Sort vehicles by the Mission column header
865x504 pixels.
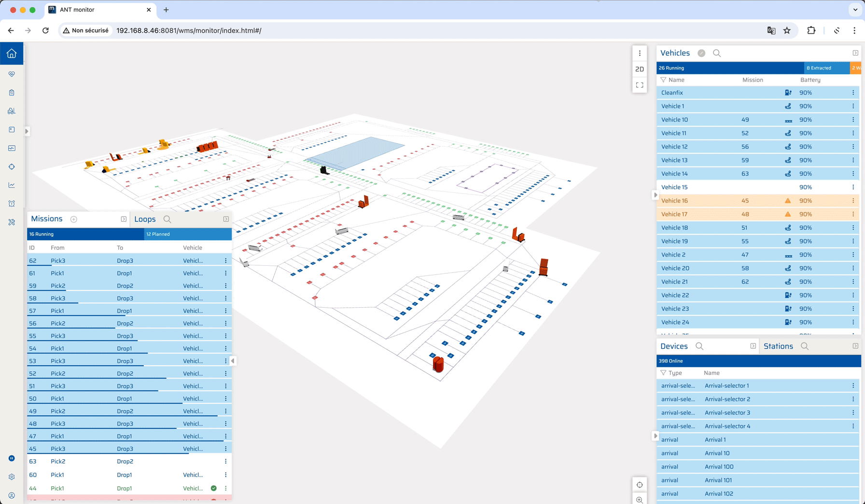click(x=753, y=80)
